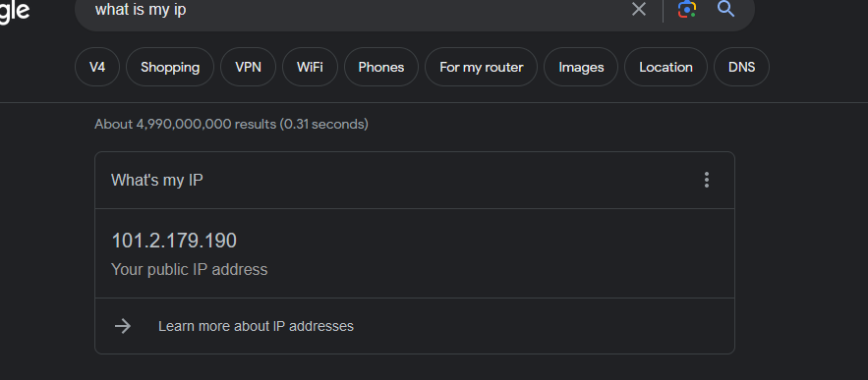868x380 pixels.
Task: Switch to Images results
Action: click(x=581, y=67)
